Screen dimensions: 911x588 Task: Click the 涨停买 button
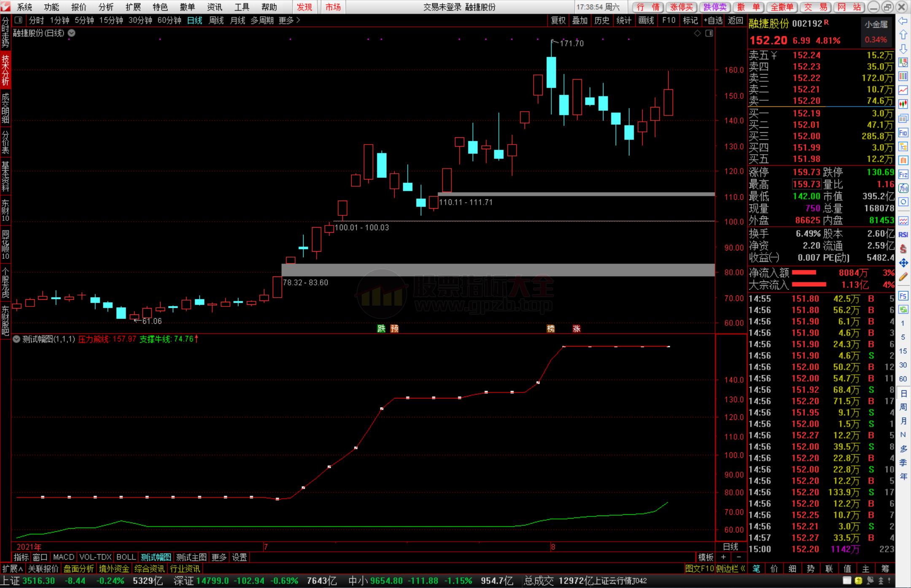tap(681, 7)
